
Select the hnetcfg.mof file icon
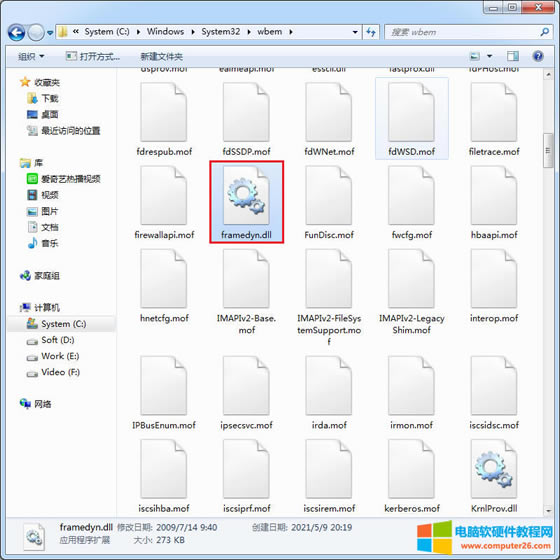coord(164,278)
